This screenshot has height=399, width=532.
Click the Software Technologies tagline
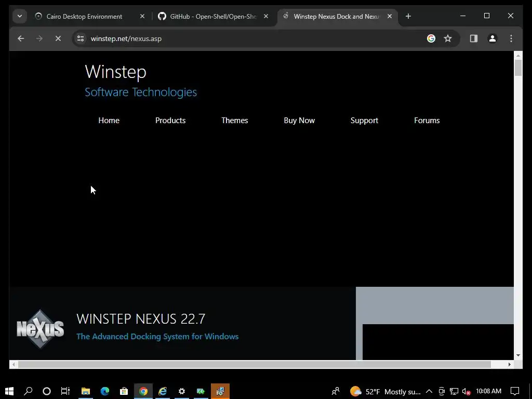click(x=141, y=92)
